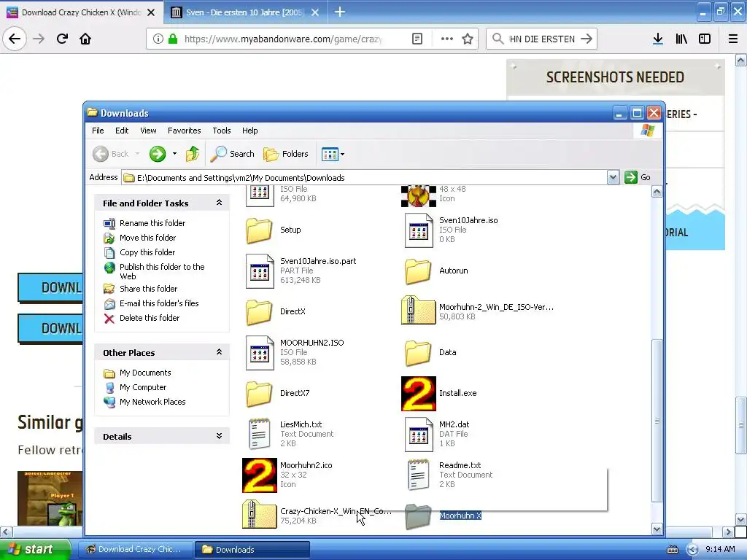747x560 pixels.
Task: Click the file list scroll up arrow
Action: tap(657, 192)
